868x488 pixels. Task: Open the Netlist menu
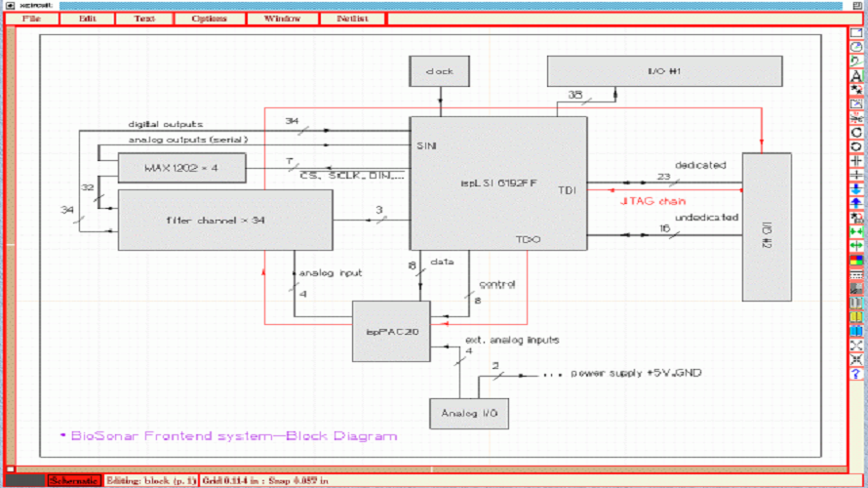353,19
